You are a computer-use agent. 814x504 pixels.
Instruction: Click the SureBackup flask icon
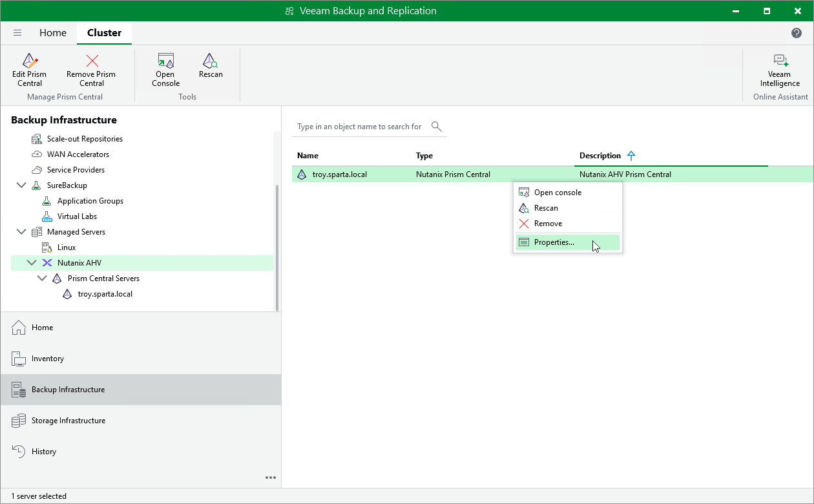point(37,185)
